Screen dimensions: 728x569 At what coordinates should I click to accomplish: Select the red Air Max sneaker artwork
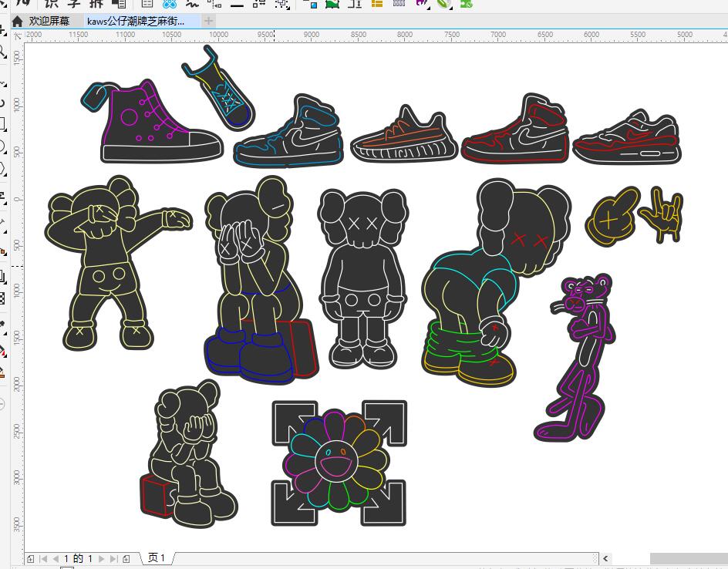[627, 137]
